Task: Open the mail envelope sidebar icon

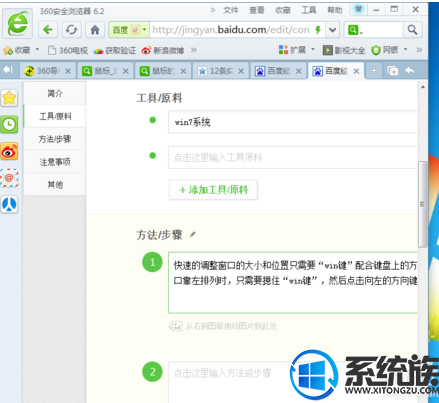Action: click(9, 178)
